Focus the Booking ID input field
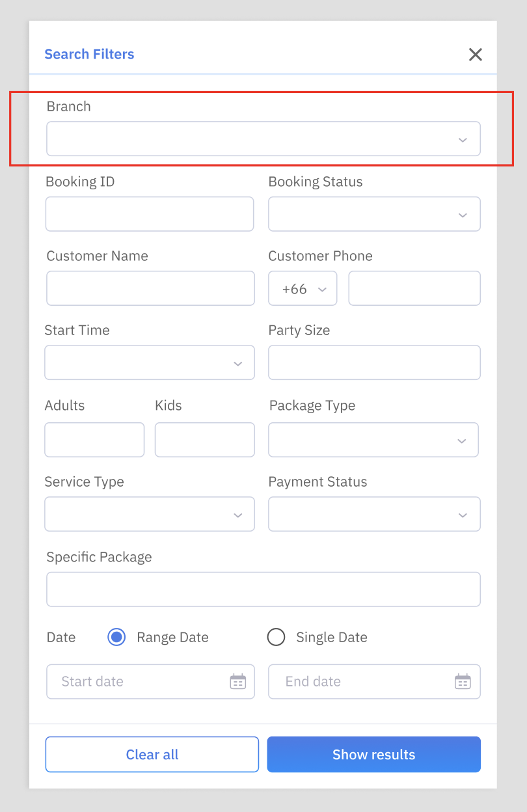The image size is (527, 812). tap(150, 214)
